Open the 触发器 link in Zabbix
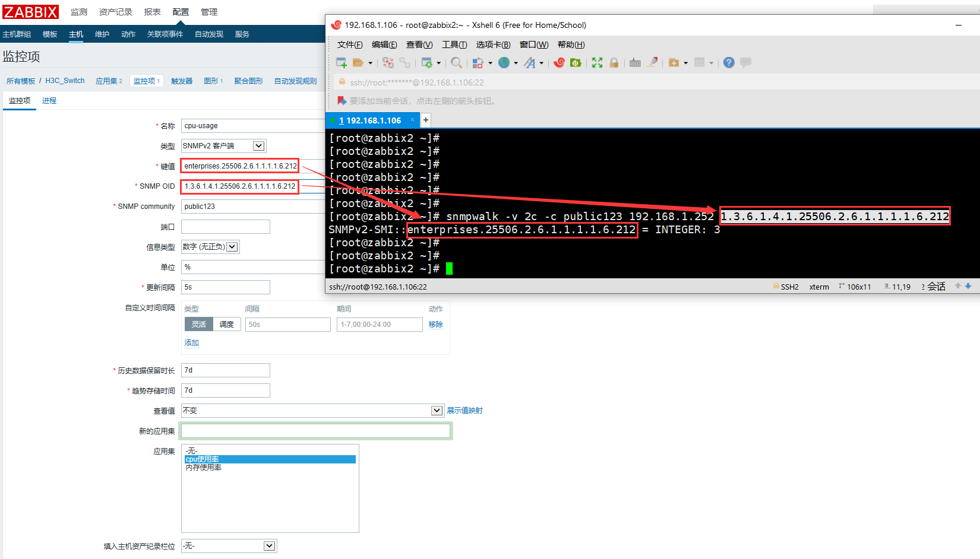Image resolution: width=980 pixels, height=559 pixels. pyautogui.click(x=182, y=81)
